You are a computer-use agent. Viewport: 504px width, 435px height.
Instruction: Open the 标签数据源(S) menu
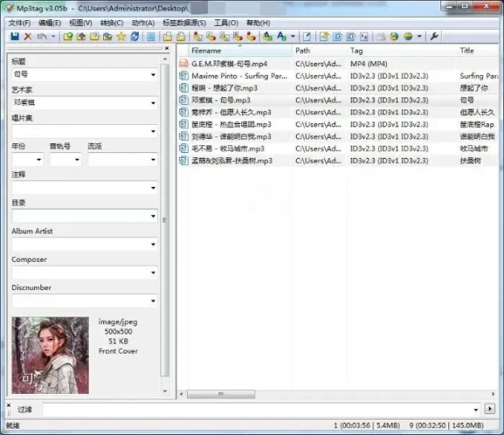tap(184, 23)
